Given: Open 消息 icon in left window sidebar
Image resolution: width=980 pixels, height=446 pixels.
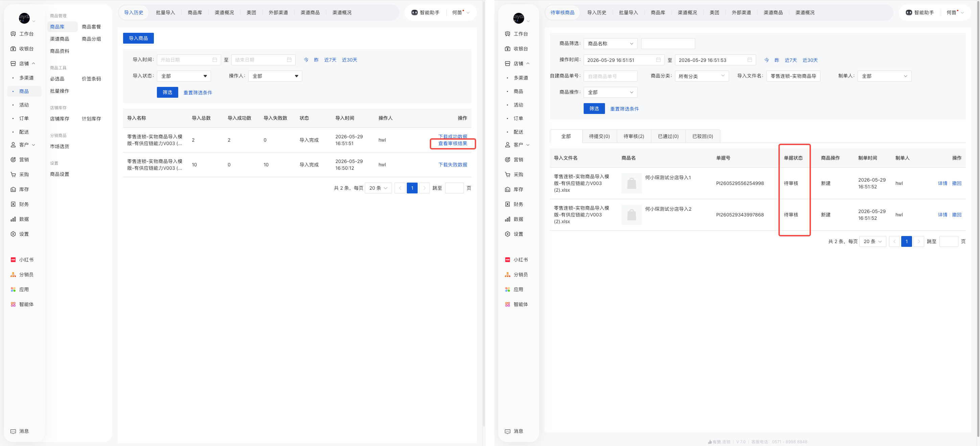Looking at the screenshot, I should pos(13,431).
